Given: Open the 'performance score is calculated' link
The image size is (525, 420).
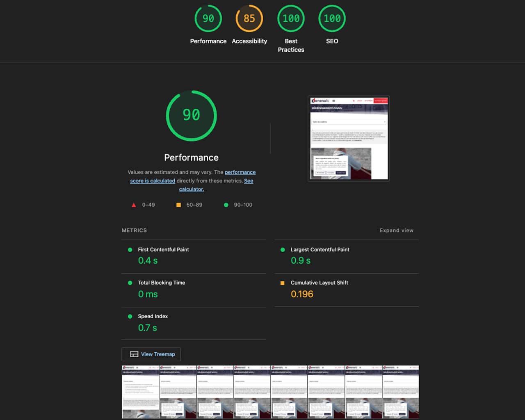Looking at the screenshot, I should (x=240, y=172).
